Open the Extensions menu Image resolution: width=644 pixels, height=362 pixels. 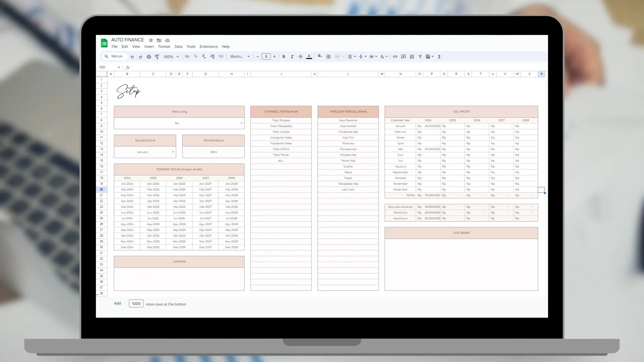208,47
